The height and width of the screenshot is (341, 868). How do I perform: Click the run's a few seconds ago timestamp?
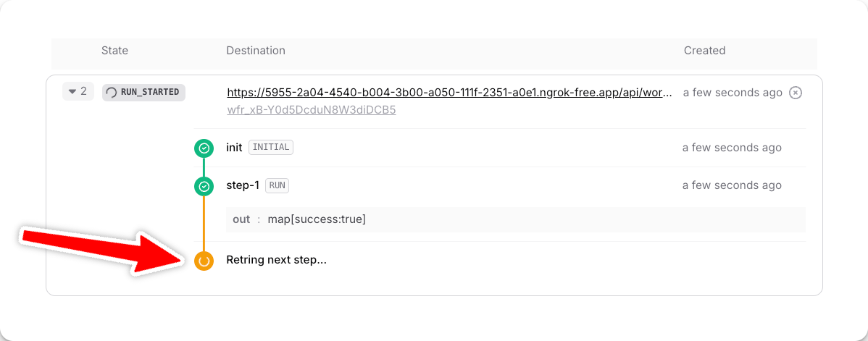(x=733, y=93)
